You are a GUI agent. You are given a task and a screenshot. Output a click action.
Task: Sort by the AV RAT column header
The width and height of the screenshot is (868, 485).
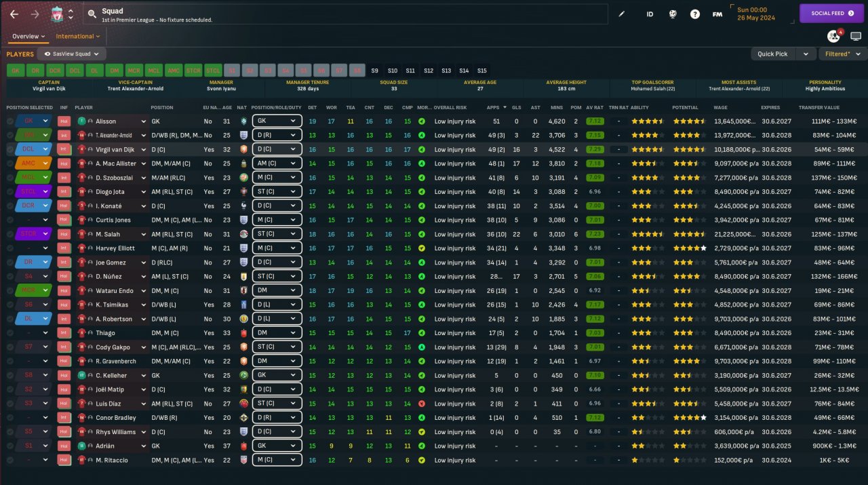point(594,107)
